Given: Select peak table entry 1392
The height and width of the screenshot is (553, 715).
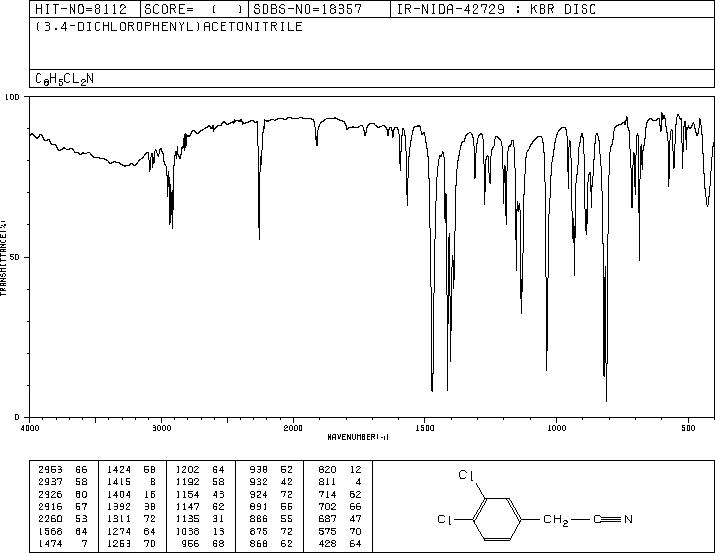Looking at the screenshot, I should [x=131, y=506].
